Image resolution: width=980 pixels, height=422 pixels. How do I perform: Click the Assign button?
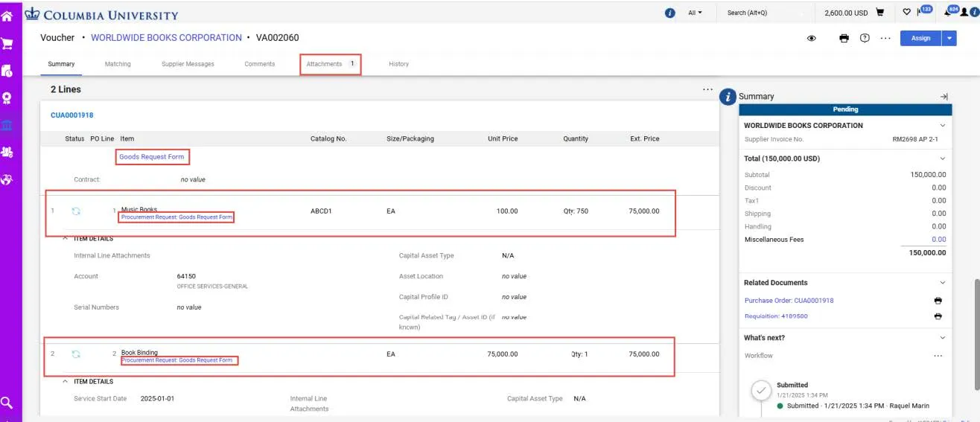click(x=921, y=38)
